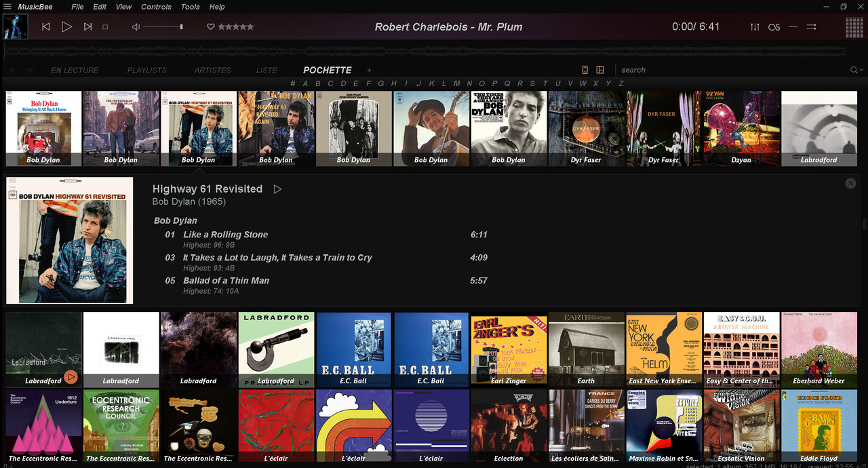Screen dimensions: 868x468
Task: Switch to the EN LECTURE tab
Action: (x=75, y=70)
